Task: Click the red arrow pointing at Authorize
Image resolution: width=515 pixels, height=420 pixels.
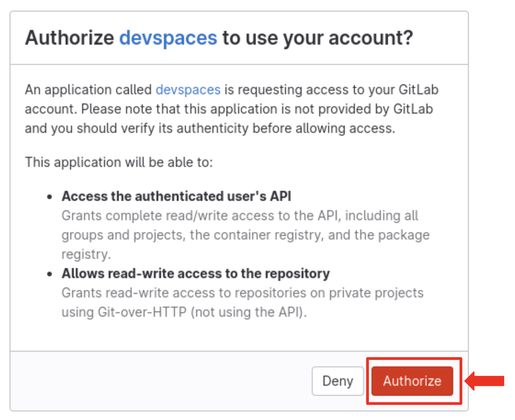Action: [x=485, y=381]
